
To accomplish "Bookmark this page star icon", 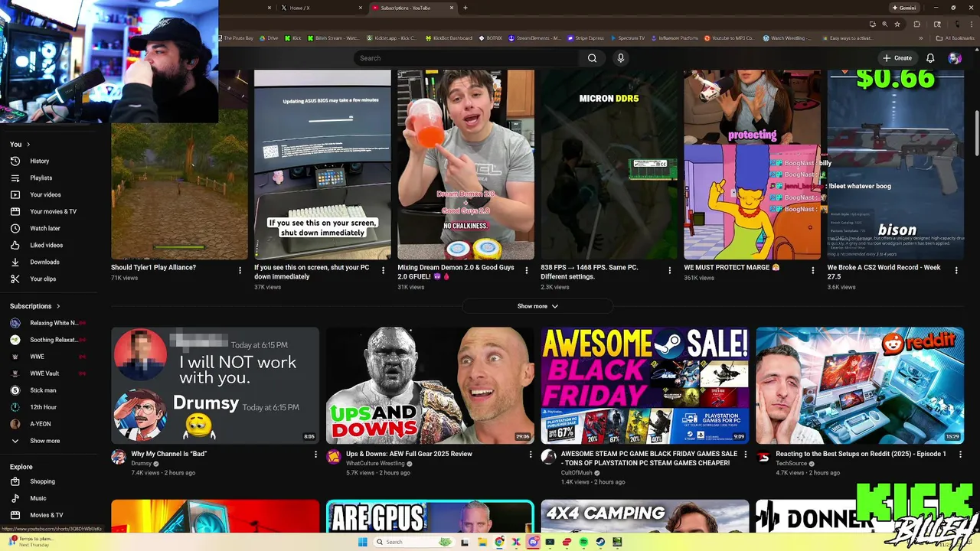I will coord(897,24).
